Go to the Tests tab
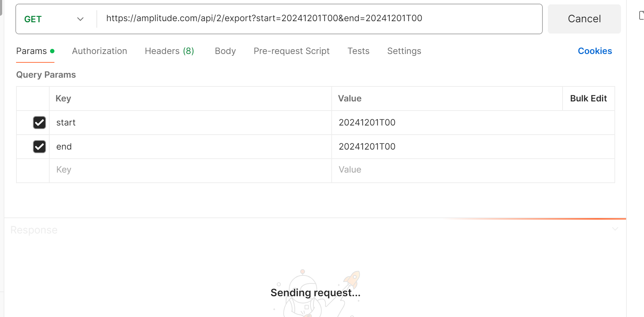 (x=358, y=51)
